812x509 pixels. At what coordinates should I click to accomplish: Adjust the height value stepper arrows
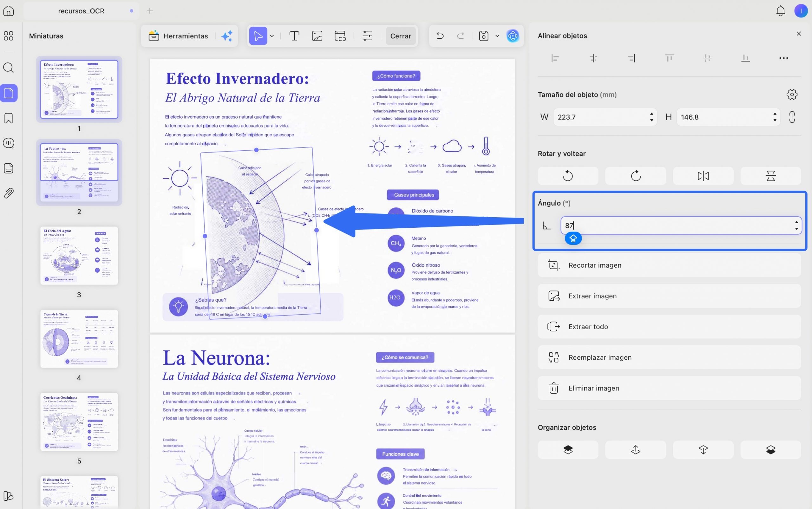tap(775, 117)
